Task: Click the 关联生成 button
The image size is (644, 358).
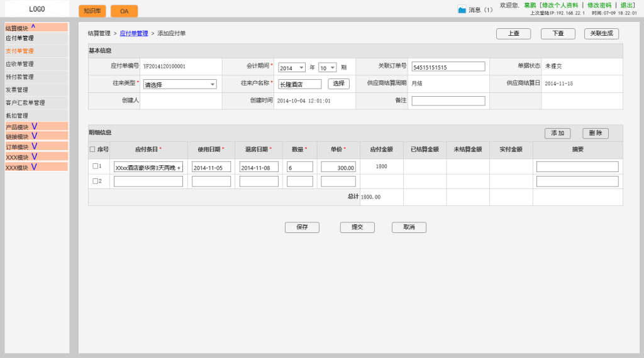Action: click(x=601, y=34)
